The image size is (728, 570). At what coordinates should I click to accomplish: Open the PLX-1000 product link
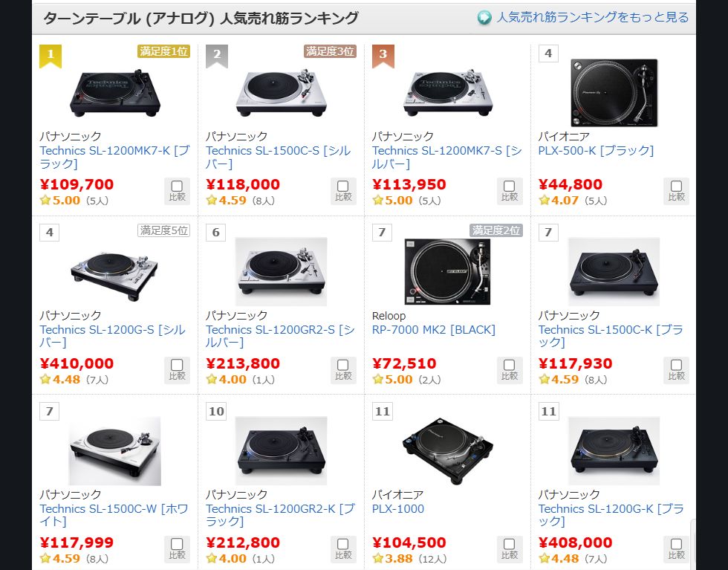398,508
